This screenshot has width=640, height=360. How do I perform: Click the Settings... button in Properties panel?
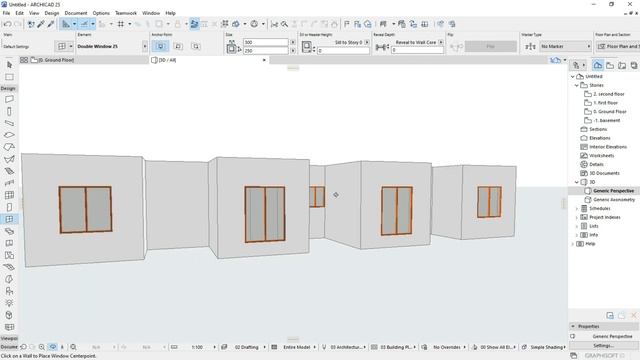603,345
